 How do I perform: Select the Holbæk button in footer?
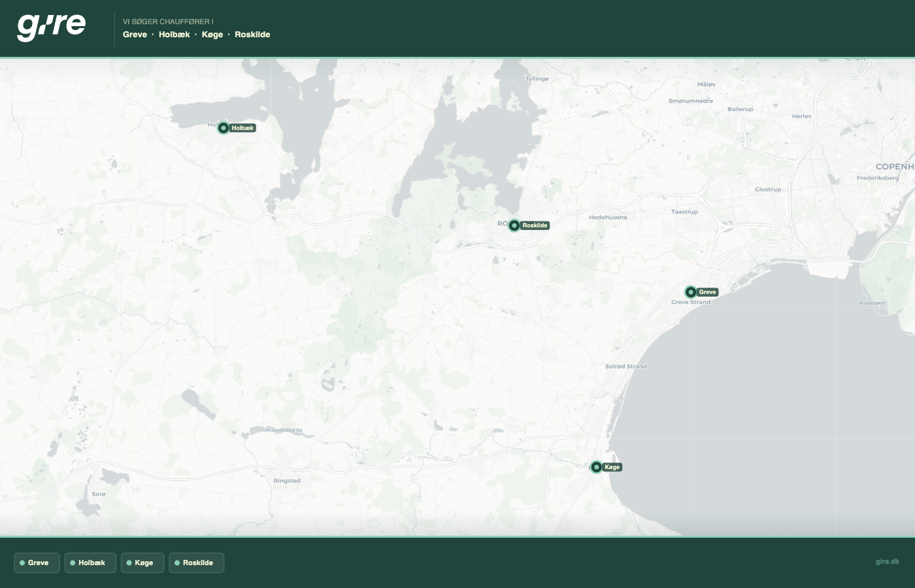pos(90,563)
